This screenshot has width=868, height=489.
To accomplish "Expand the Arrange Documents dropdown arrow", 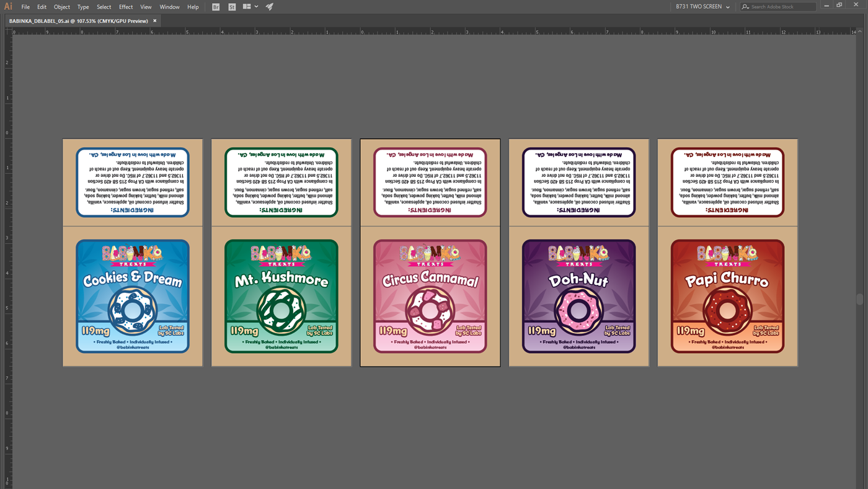I will (257, 7).
